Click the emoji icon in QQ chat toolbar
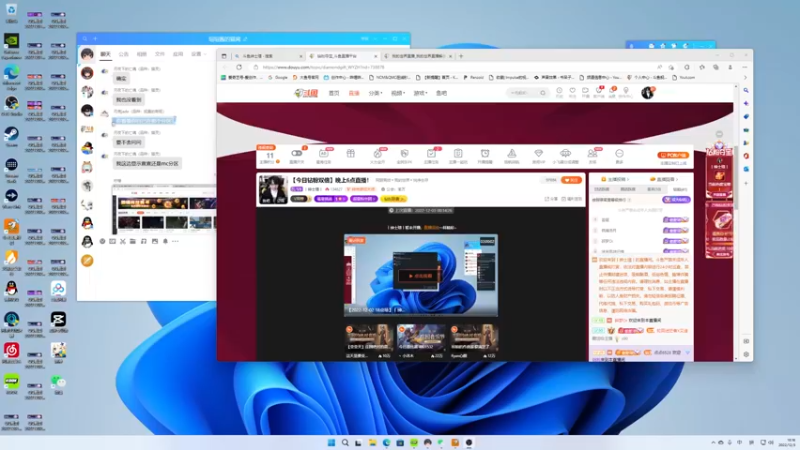Image resolution: width=800 pixels, height=450 pixels. click(102, 241)
